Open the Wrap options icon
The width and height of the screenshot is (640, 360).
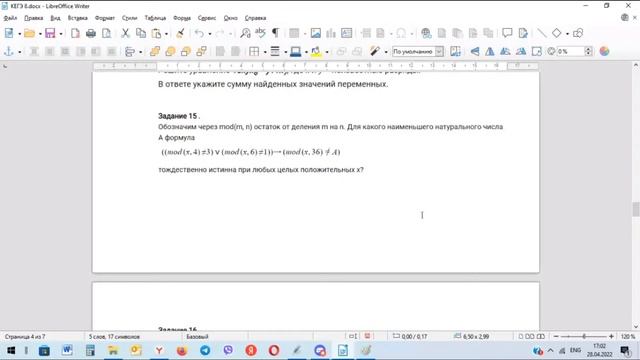click(130, 51)
